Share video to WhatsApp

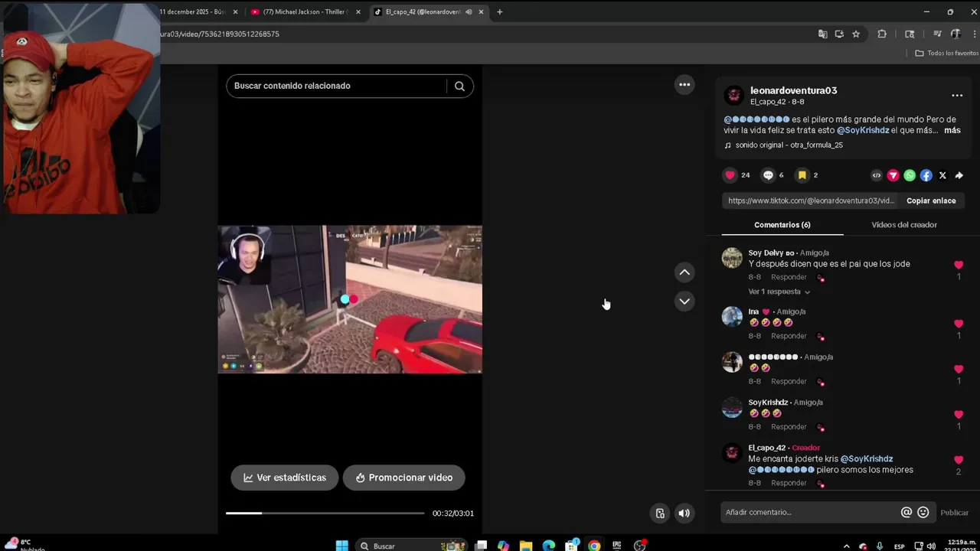(910, 175)
